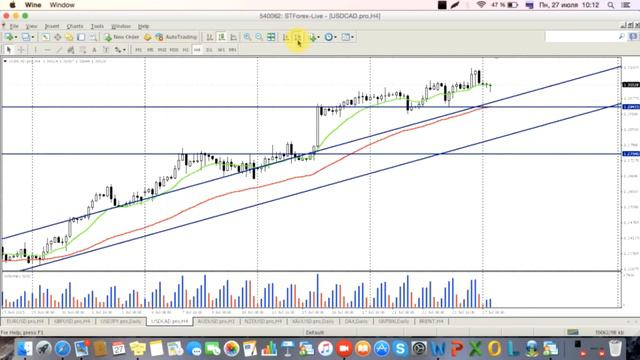Toggle chart Auto Scroll icon
The height and width of the screenshot is (360, 640).
pos(286,37)
